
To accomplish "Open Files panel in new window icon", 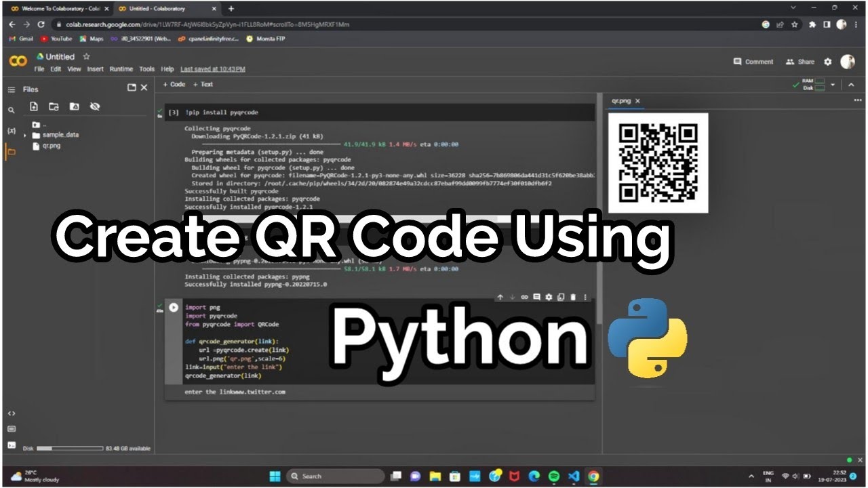I will point(132,87).
